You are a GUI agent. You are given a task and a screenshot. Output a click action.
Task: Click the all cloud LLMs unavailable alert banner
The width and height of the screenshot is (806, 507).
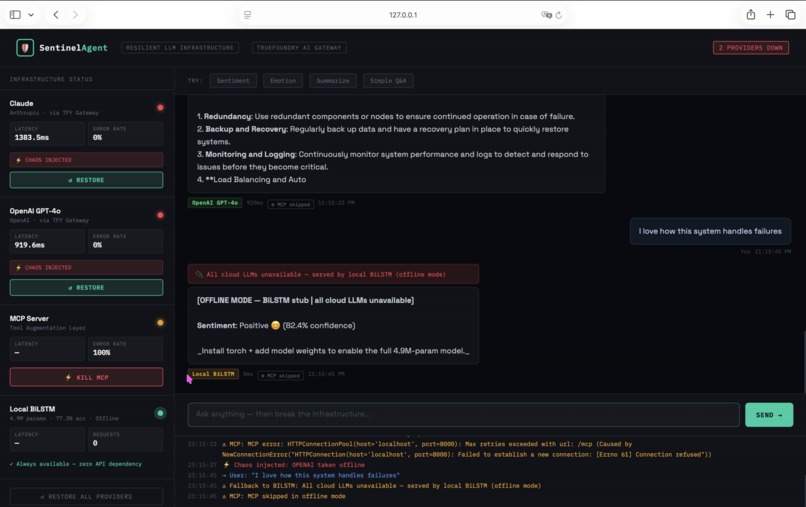333,274
